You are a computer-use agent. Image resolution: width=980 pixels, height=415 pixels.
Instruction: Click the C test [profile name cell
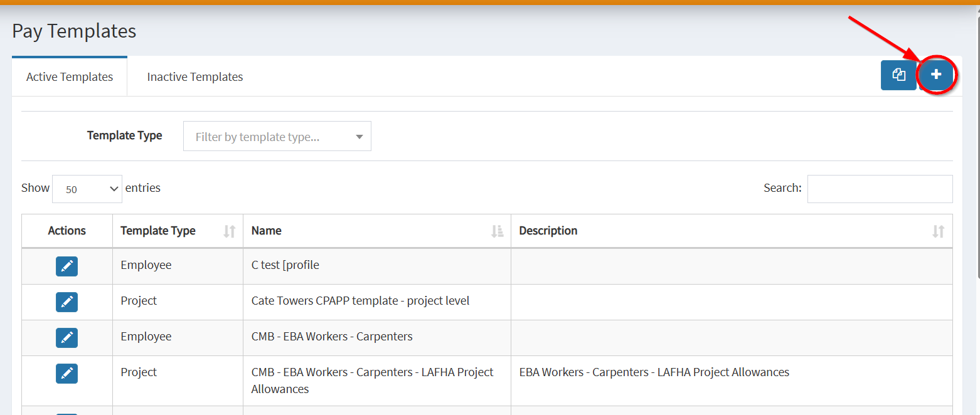(285, 265)
